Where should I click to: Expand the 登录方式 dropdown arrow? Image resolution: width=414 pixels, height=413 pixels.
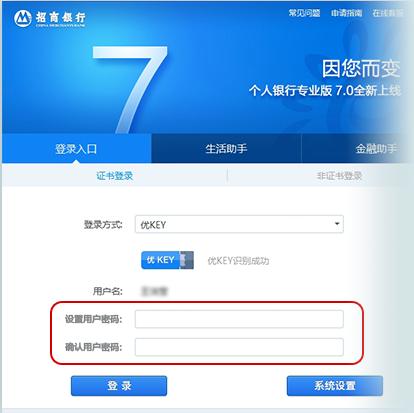pos(337,224)
